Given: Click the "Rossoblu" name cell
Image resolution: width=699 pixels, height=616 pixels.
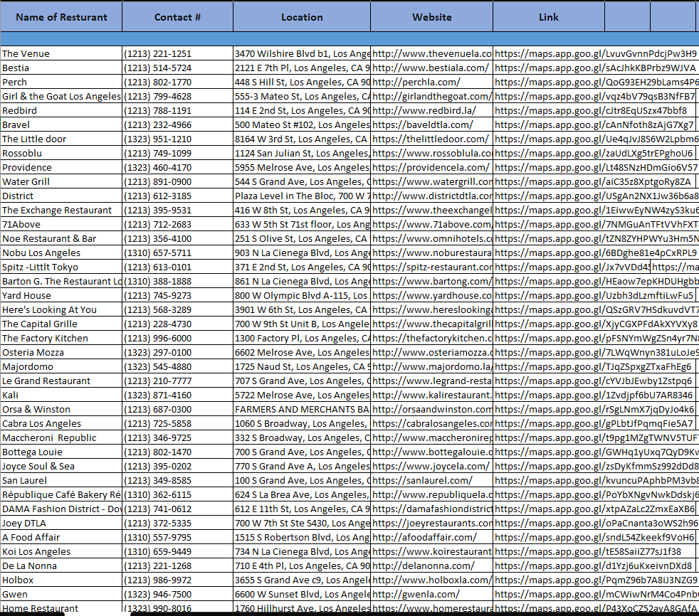Looking at the screenshot, I should click(61, 153).
